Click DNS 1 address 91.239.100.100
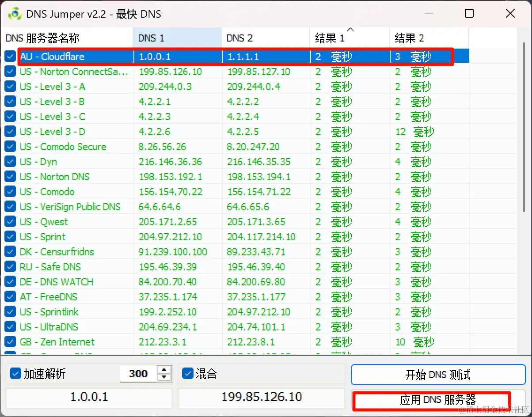Image resolution: width=532 pixels, height=417 pixels. pyautogui.click(x=173, y=252)
